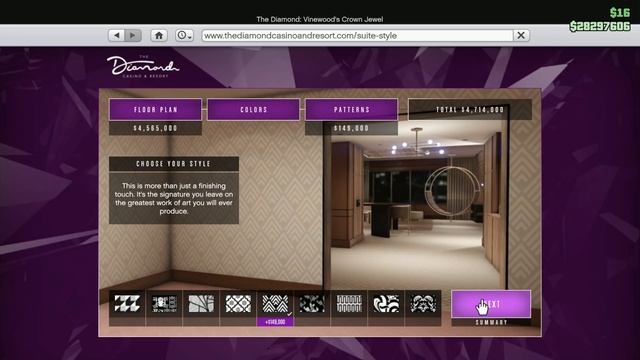The width and height of the screenshot is (640, 360).
Task: Click the $16 cash amount
Action: click(620, 13)
